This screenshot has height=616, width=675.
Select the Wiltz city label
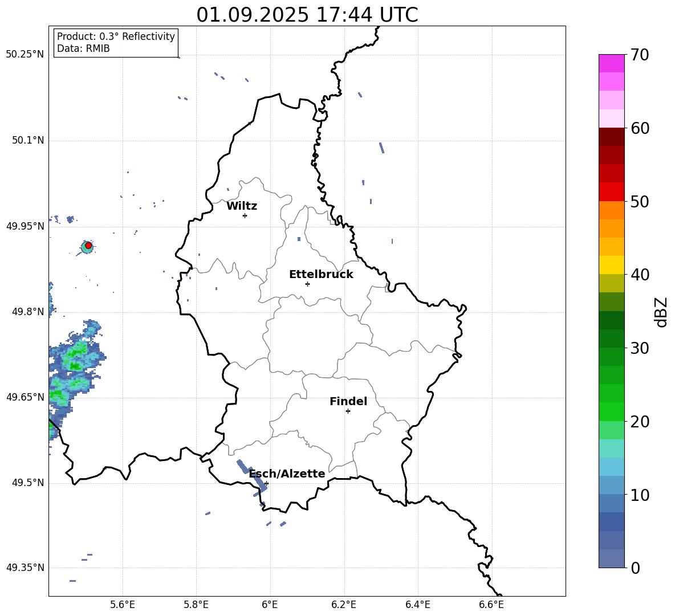242,206
